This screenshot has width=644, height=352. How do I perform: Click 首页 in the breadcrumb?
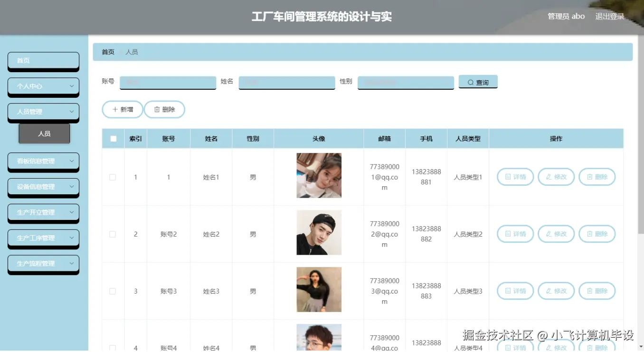(108, 52)
